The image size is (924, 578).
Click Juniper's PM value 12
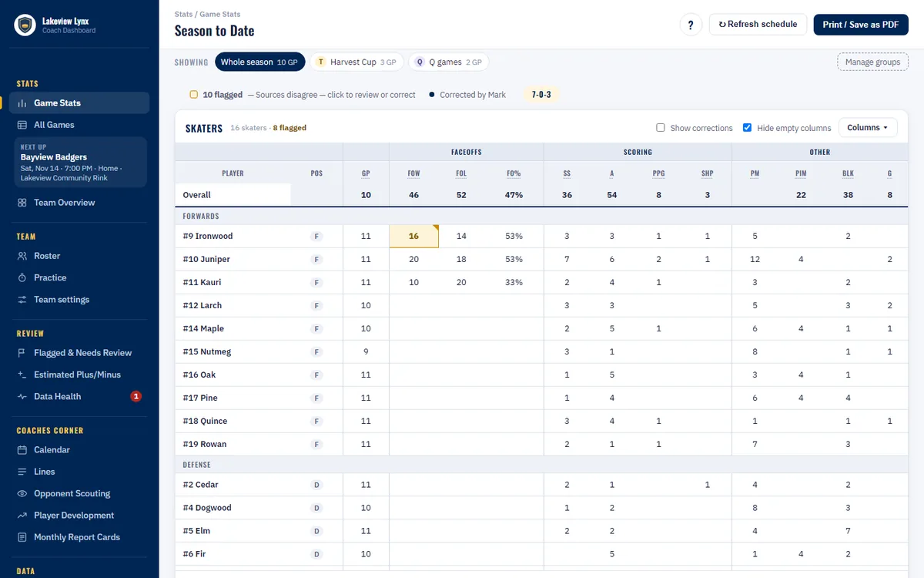coord(755,260)
